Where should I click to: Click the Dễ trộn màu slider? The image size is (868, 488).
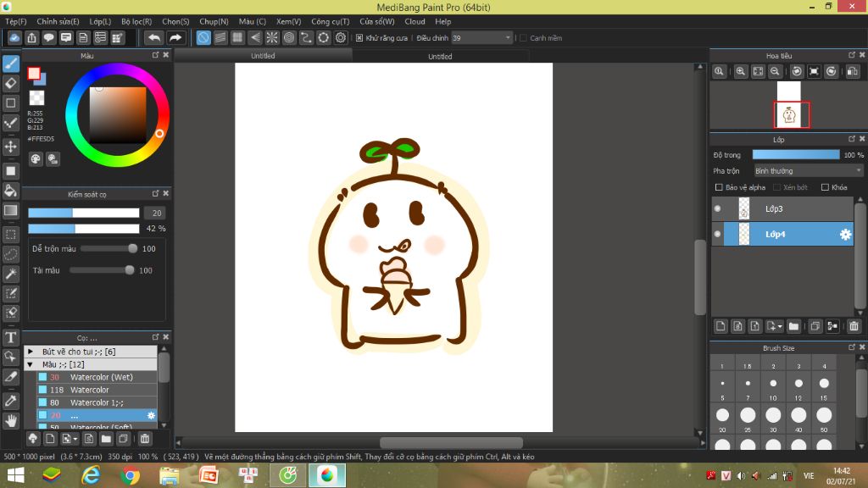click(x=108, y=249)
